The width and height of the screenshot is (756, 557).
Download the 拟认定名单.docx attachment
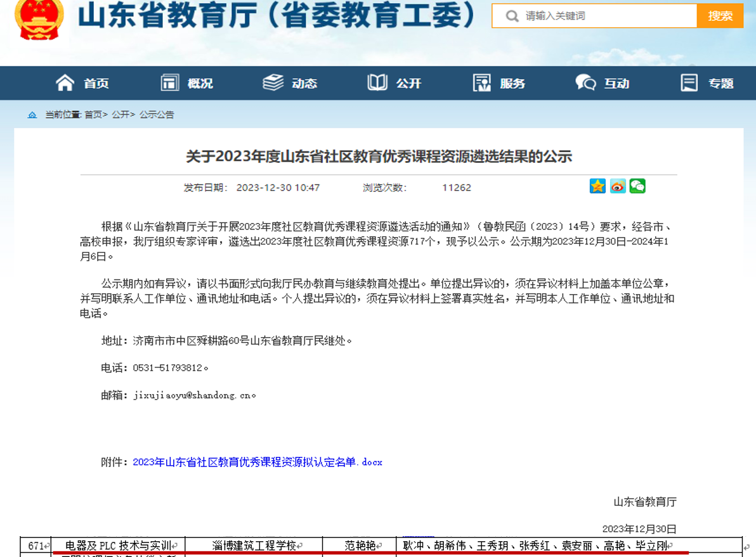(x=257, y=462)
